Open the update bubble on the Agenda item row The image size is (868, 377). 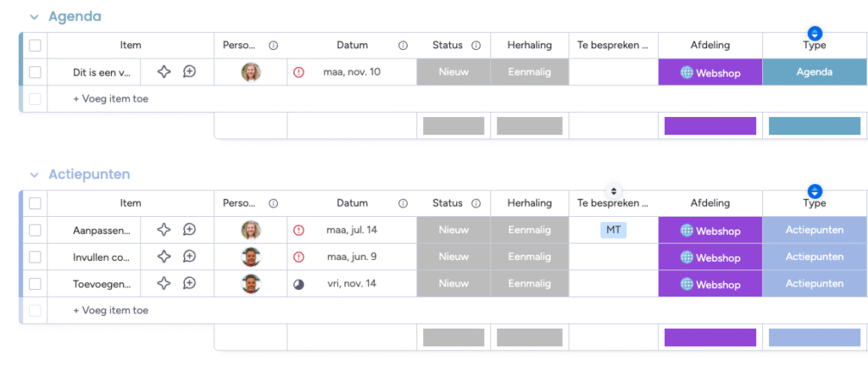[190, 72]
